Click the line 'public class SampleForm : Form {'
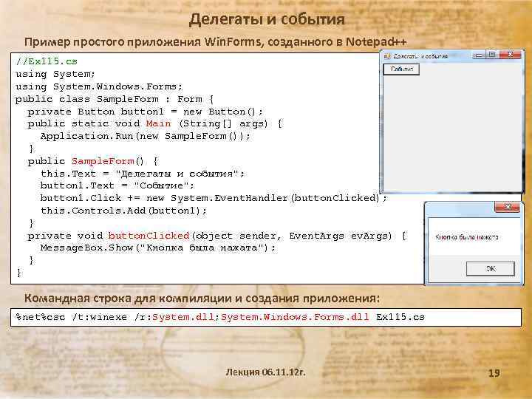 click(115, 99)
